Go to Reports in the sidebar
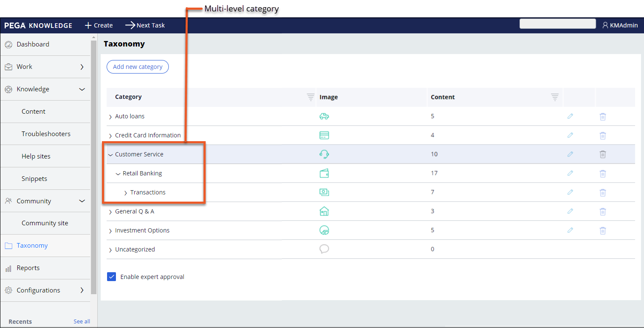 point(28,268)
